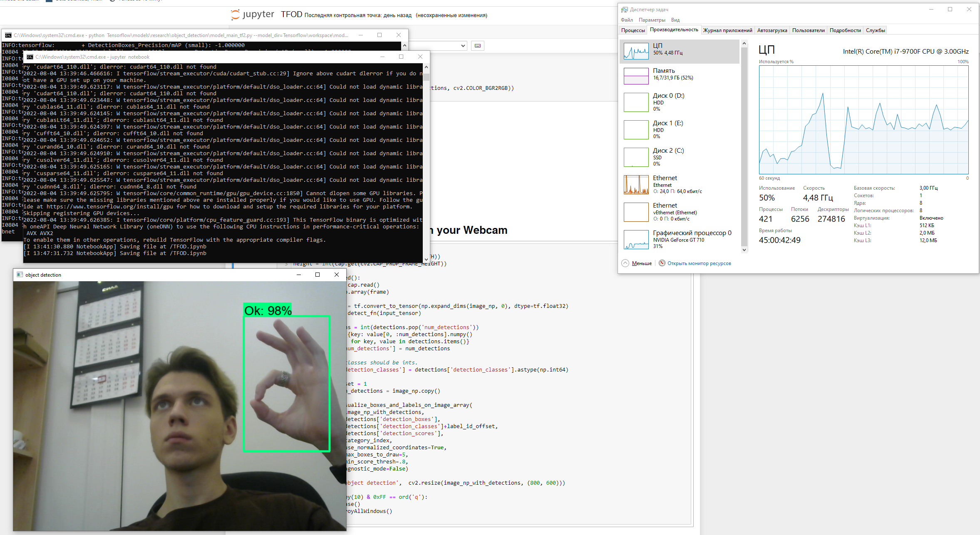Select the Диск 1 (E:) graph thumbnail
Screen dimensions: 980x535
(x=636, y=130)
